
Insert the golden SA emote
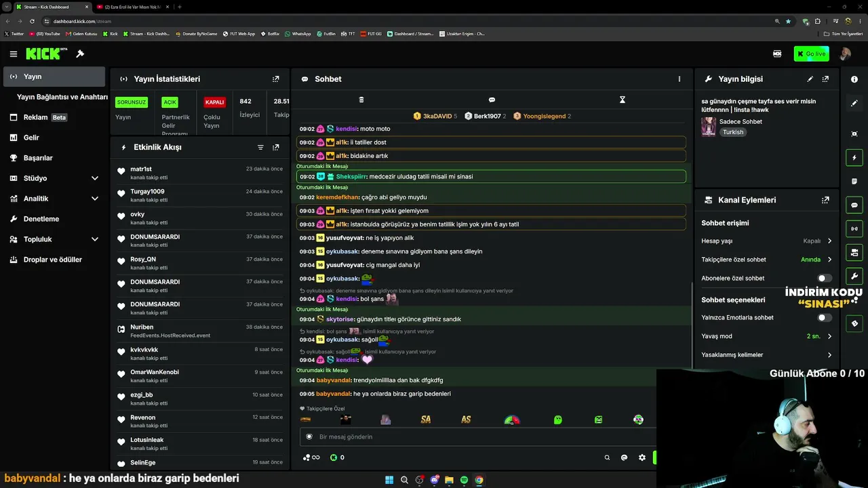coord(426,420)
